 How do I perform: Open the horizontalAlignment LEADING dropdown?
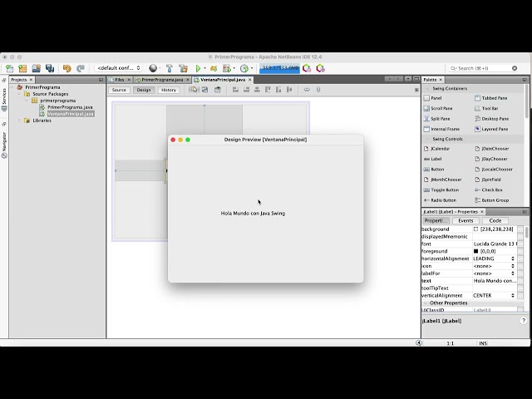513,259
